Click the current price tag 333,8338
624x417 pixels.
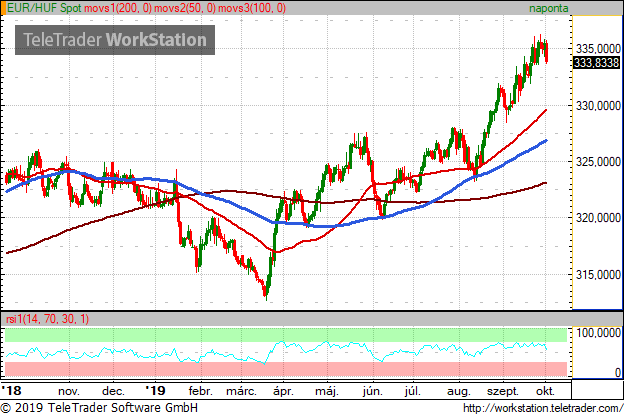(x=597, y=62)
